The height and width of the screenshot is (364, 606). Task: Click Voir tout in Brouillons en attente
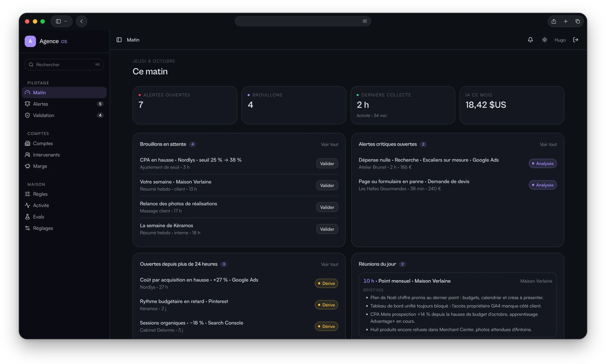330,144
